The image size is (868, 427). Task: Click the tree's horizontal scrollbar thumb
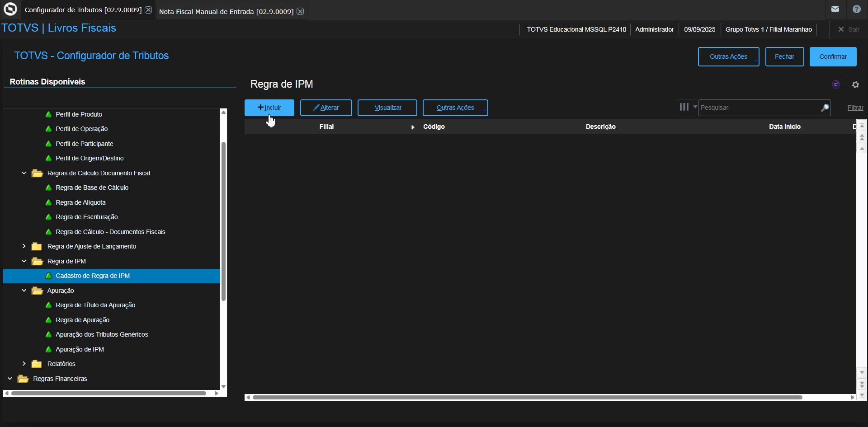[108, 393]
